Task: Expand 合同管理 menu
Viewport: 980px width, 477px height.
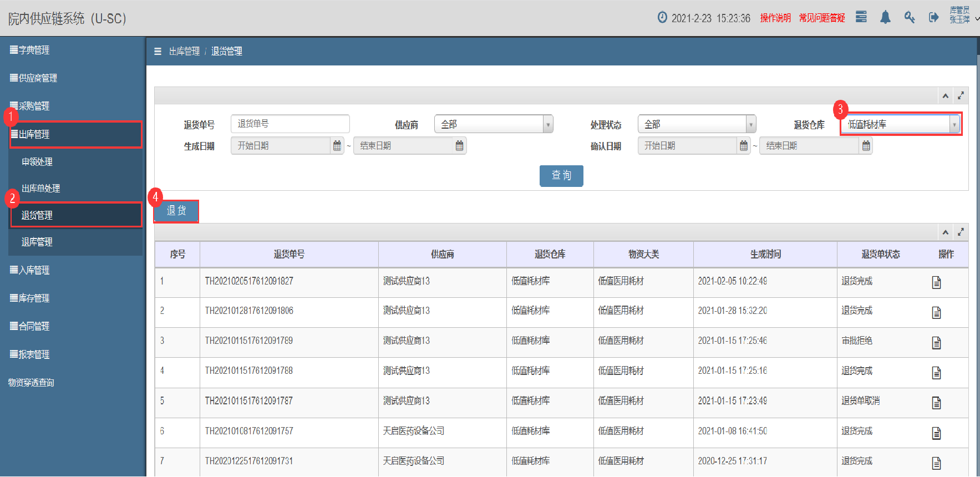Action: click(x=30, y=326)
